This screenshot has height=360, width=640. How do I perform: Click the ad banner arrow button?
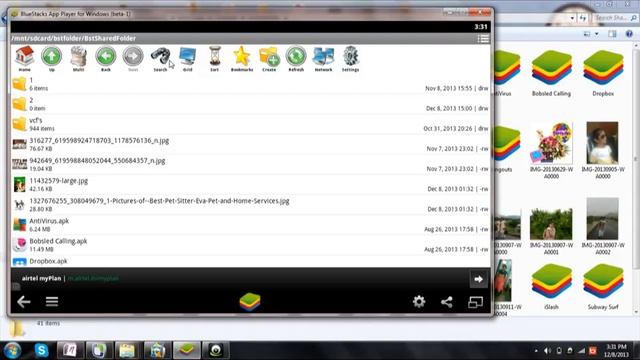(478, 279)
